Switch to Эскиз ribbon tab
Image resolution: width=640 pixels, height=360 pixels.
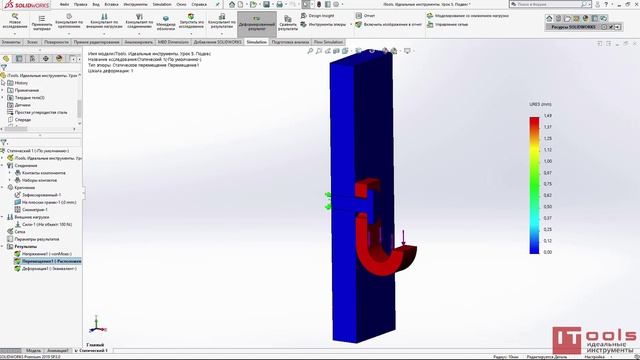(x=32, y=42)
